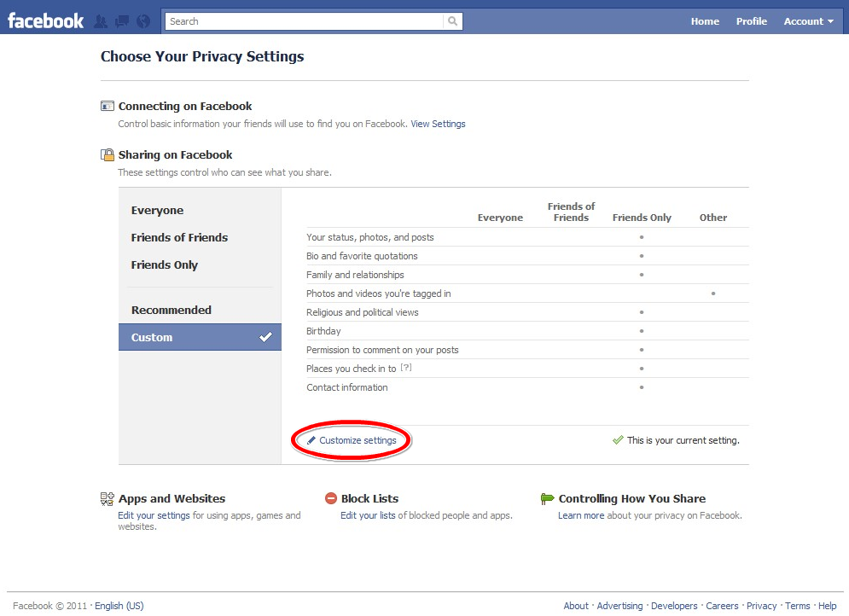Click the Friends Only dot for Birthday
This screenshot has height=616, width=849.
tap(642, 331)
